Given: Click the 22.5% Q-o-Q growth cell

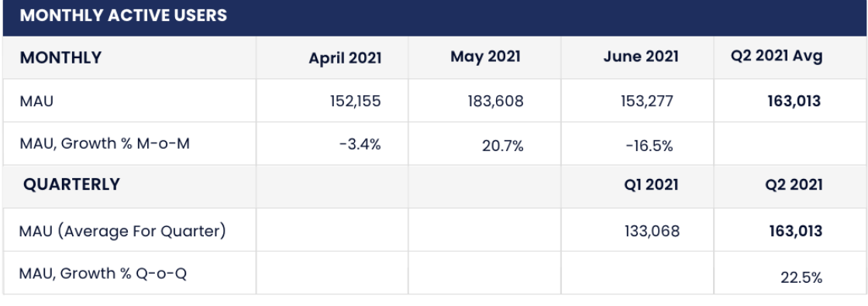Looking at the screenshot, I should [x=801, y=278].
